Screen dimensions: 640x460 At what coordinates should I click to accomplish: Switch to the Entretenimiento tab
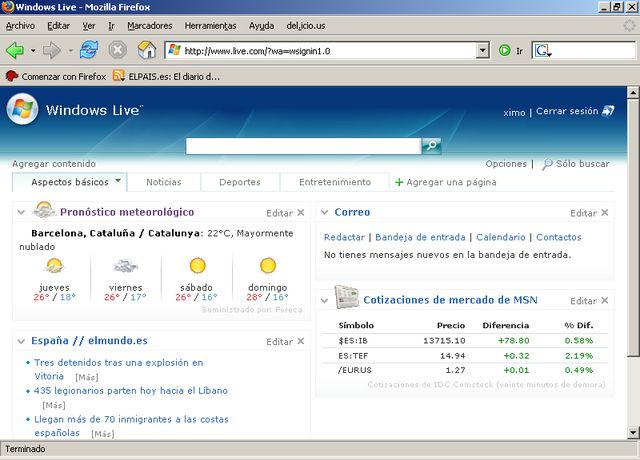(x=335, y=182)
